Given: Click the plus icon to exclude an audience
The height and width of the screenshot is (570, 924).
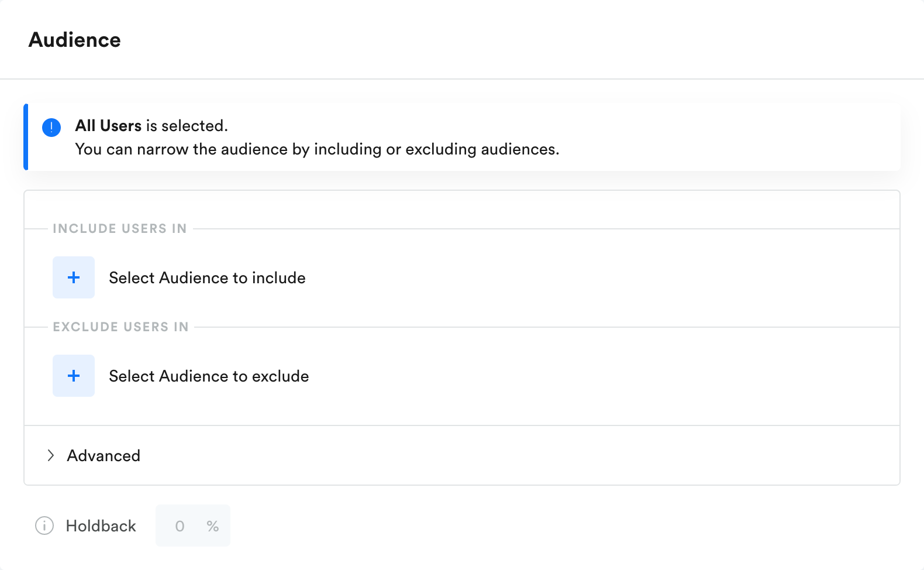Looking at the screenshot, I should (x=74, y=376).
